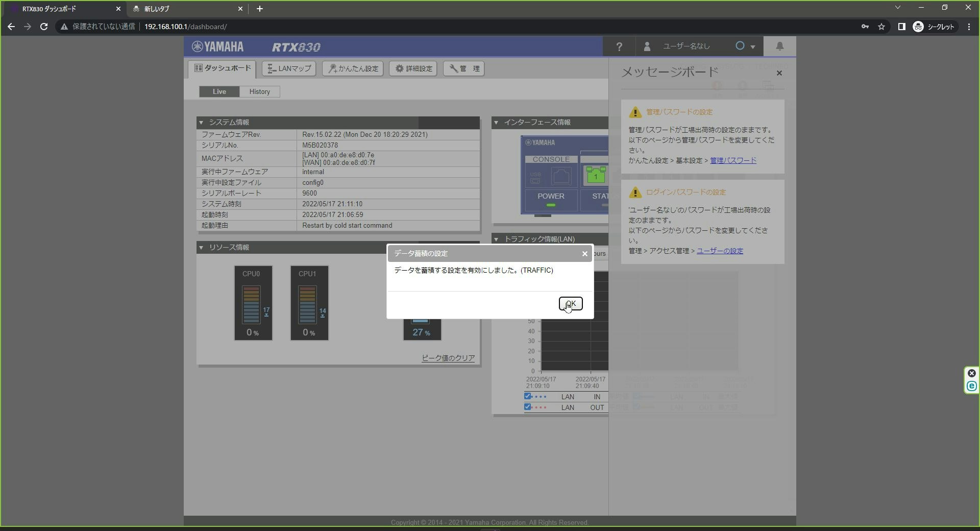Toggle the LAN IN traffic checkbox

[x=528, y=396]
